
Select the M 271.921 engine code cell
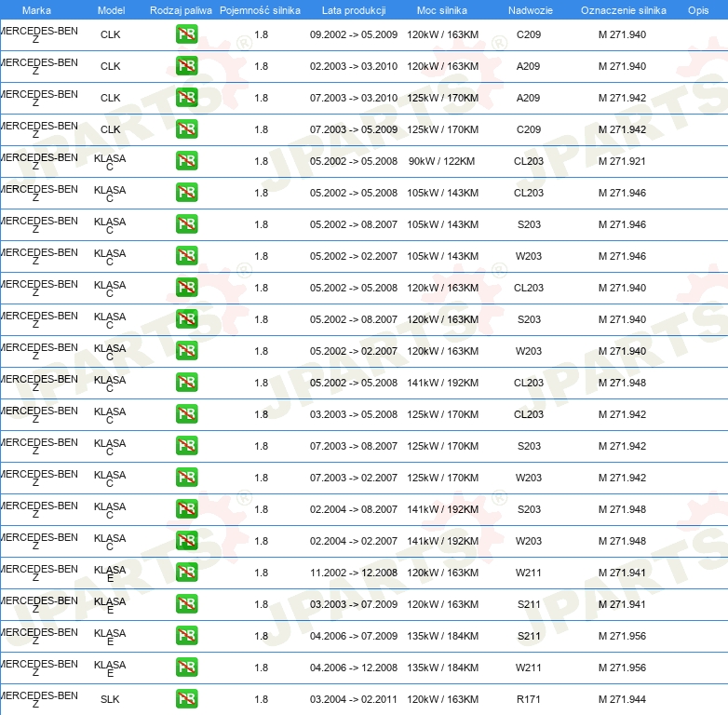pyautogui.click(x=622, y=161)
